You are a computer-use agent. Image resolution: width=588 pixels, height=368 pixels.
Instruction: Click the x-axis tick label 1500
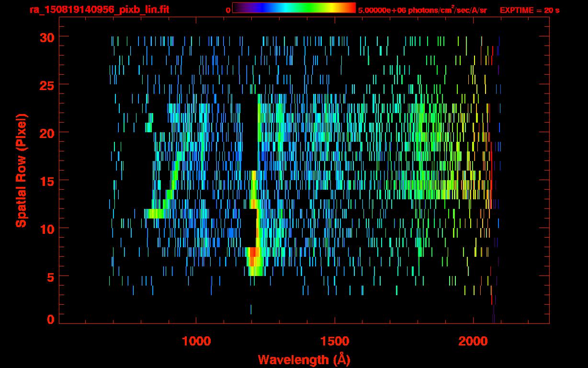(x=334, y=341)
